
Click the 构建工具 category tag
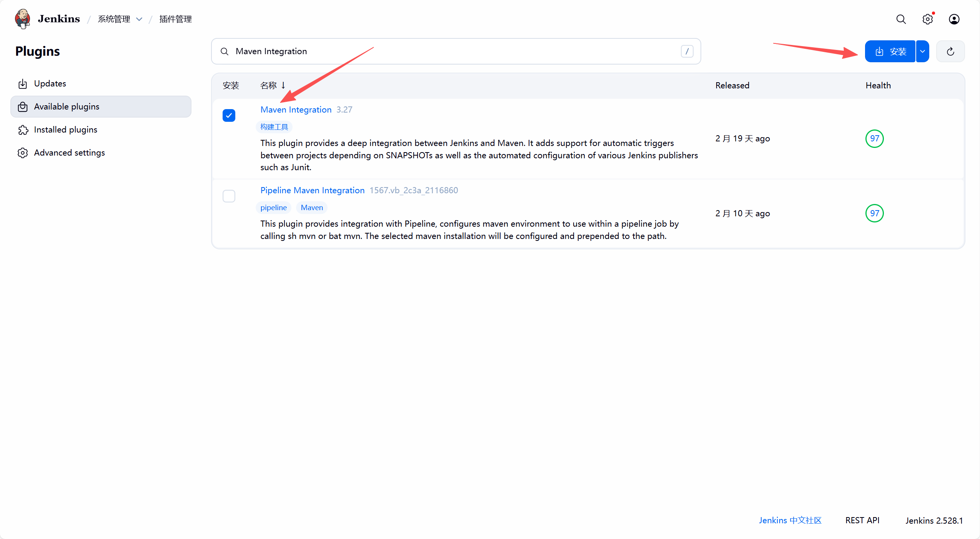click(x=274, y=127)
